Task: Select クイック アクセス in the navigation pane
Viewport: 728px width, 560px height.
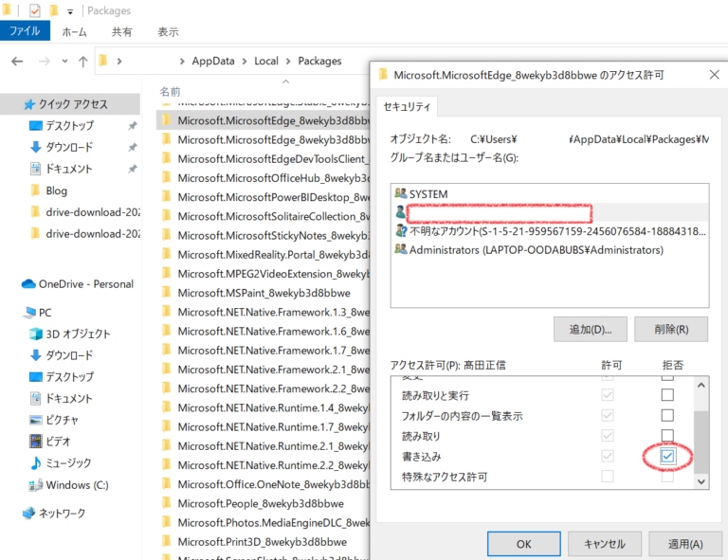Action: point(69,104)
